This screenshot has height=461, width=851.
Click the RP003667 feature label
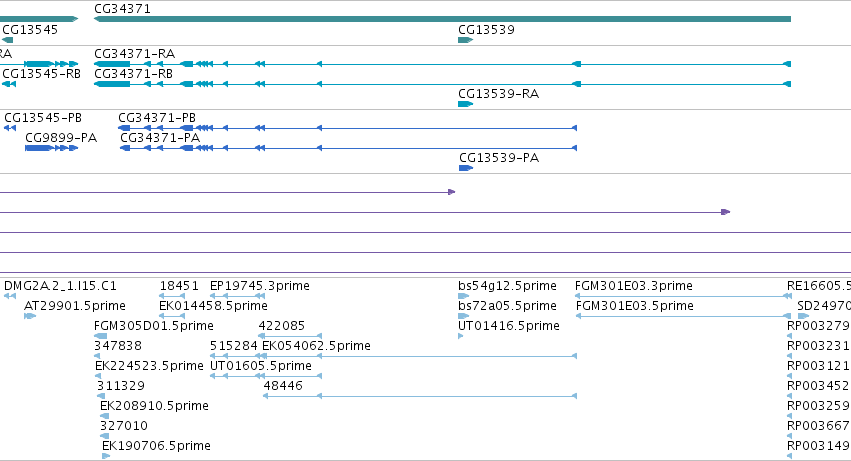[x=818, y=426]
